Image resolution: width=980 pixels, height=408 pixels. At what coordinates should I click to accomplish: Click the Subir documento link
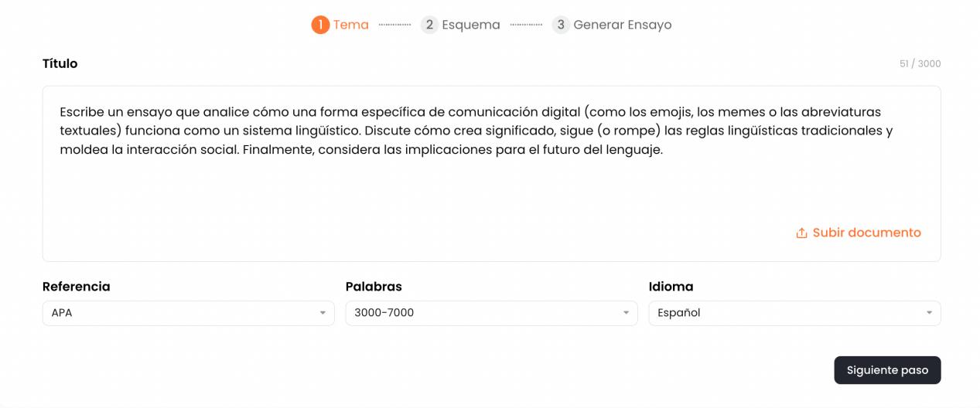(x=866, y=233)
